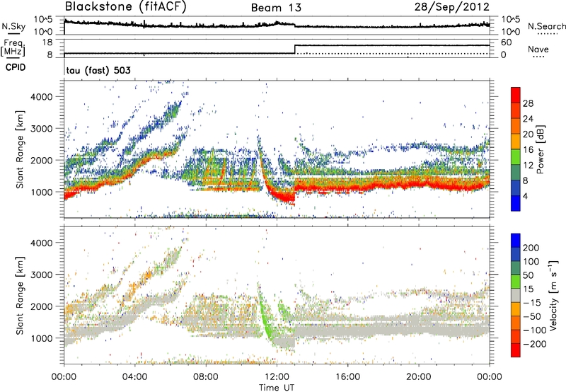The height and width of the screenshot is (392, 566).
Task: Click the 4000 km tick in power panel
Action: [42, 97]
